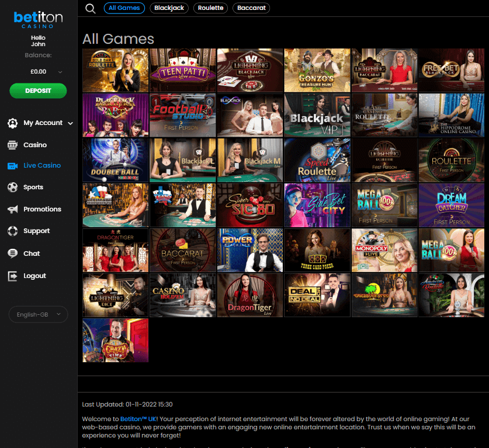Launch Crazy Time game
The width and height of the screenshot is (489, 448).
point(115,340)
